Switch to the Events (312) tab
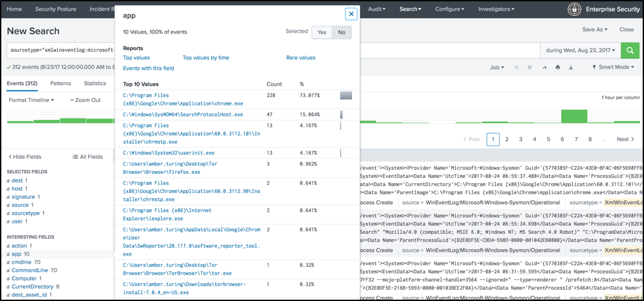 pos(22,84)
